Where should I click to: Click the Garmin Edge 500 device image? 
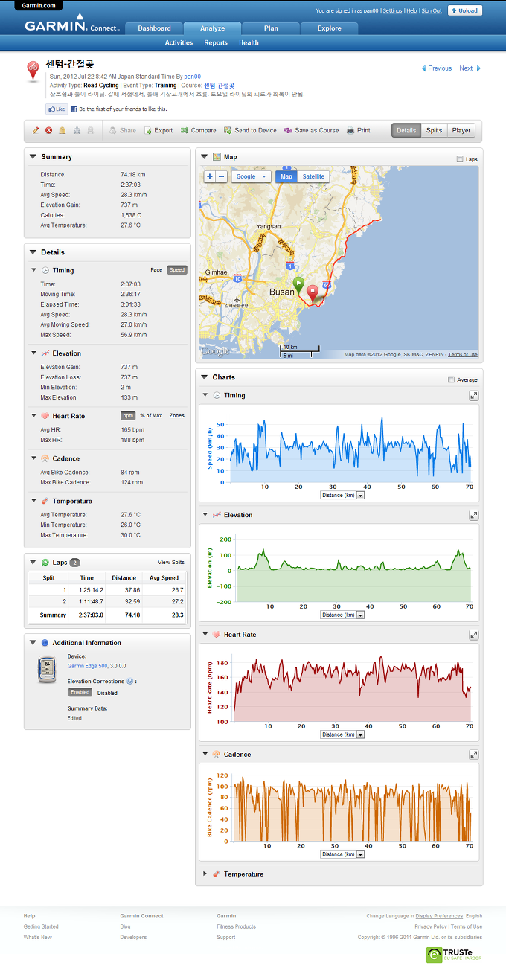(x=45, y=669)
